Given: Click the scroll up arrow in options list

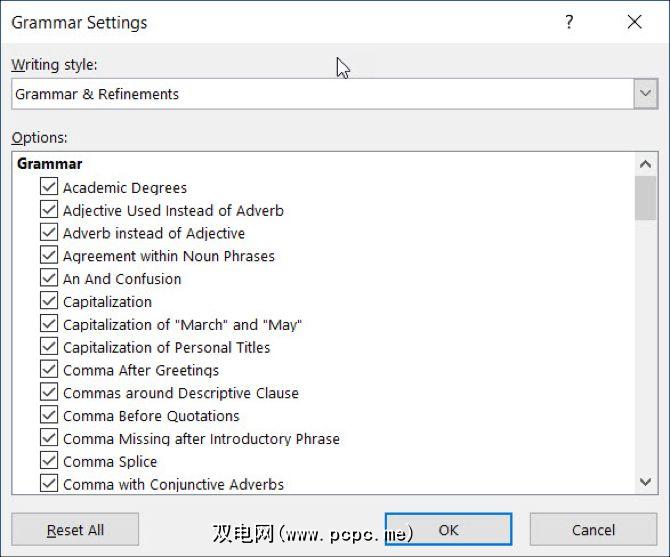Looking at the screenshot, I should point(645,165).
